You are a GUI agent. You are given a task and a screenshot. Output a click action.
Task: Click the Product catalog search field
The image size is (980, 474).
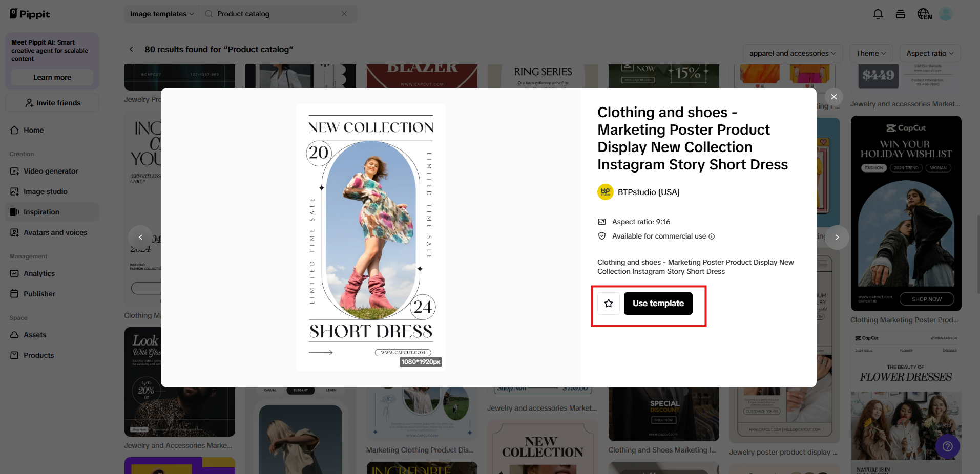pyautogui.click(x=272, y=14)
